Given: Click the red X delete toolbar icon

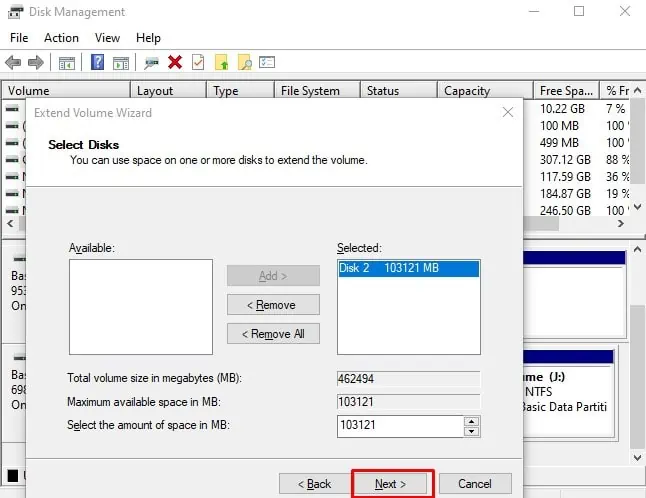Looking at the screenshot, I should coord(175,63).
